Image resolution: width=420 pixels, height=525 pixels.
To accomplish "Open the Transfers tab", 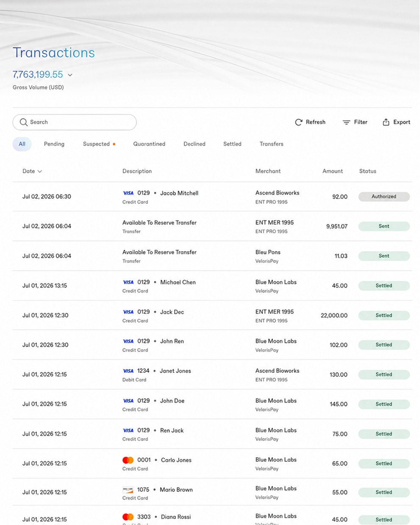I will 271,144.
